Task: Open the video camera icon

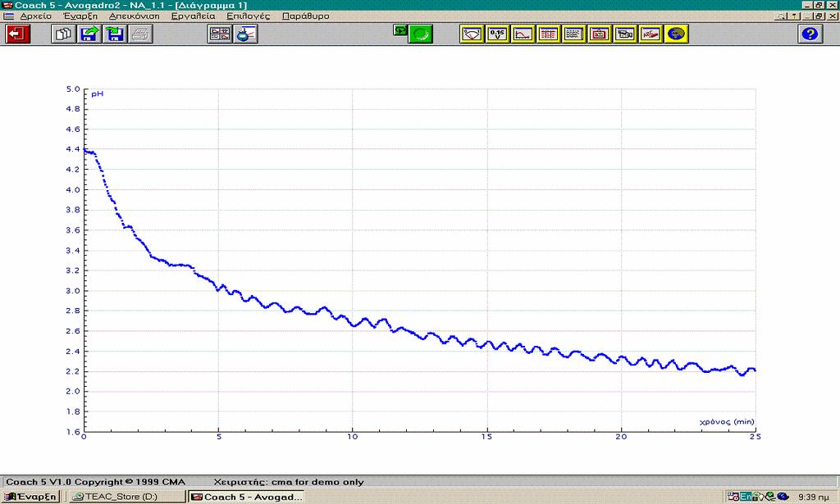Action: tap(624, 34)
